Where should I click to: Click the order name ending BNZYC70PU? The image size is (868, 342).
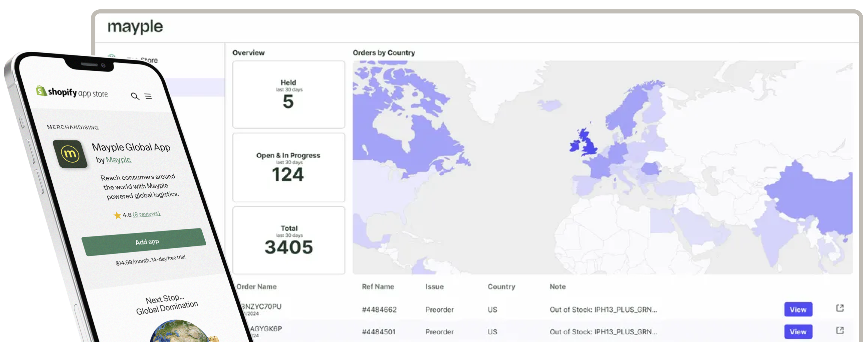tap(261, 306)
